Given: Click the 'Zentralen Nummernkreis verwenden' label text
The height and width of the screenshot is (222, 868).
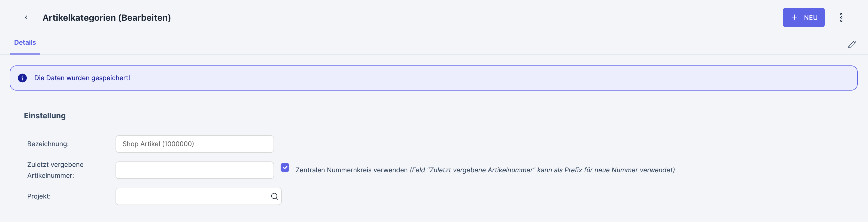Looking at the screenshot, I should [351, 170].
